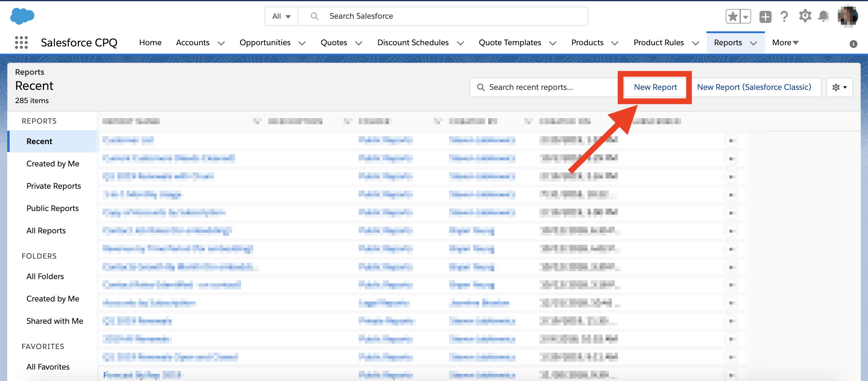Click the Favorites star icon

pyautogui.click(x=733, y=16)
